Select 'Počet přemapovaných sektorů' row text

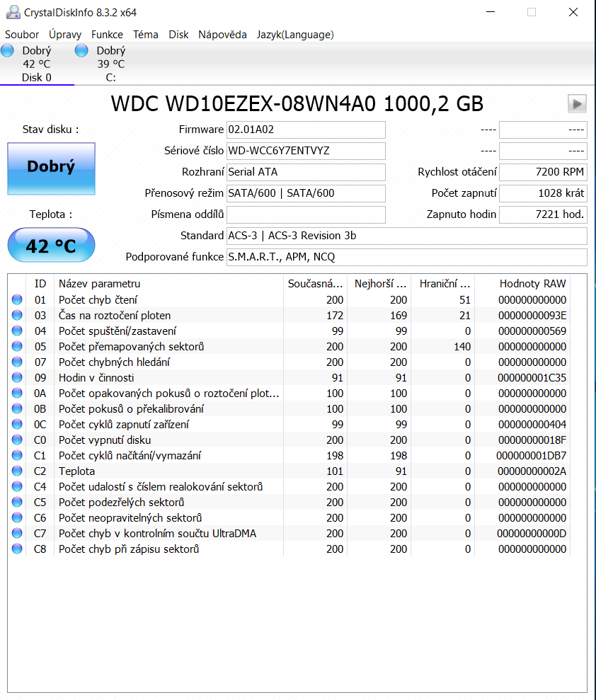(x=131, y=346)
